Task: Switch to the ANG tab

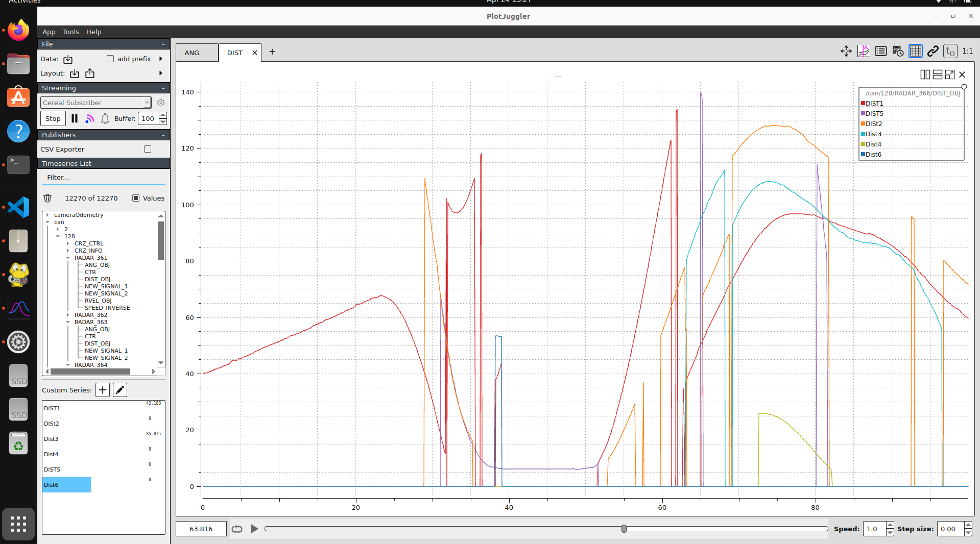Action: click(x=191, y=53)
